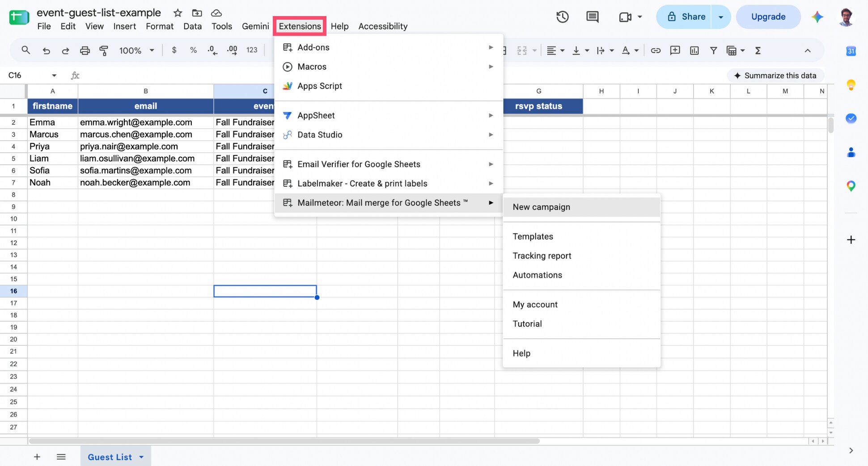Print the spreadsheet
This screenshot has height=466, width=868.
pyautogui.click(x=85, y=50)
